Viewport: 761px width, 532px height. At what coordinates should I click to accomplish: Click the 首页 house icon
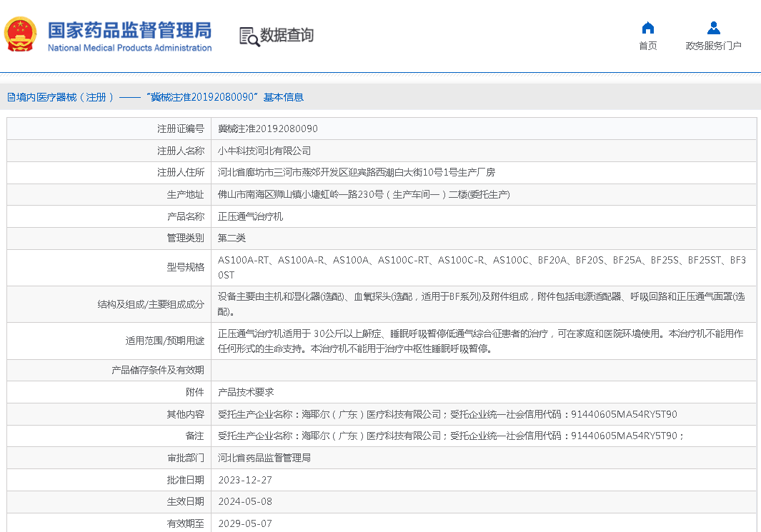(x=647, y=28)
